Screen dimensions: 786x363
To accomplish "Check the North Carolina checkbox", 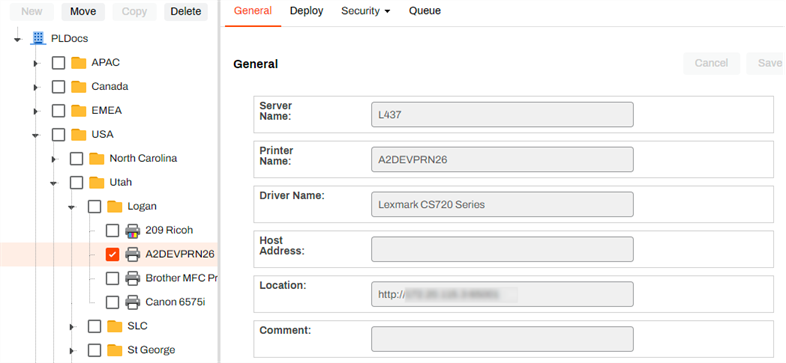I will 76,158.
